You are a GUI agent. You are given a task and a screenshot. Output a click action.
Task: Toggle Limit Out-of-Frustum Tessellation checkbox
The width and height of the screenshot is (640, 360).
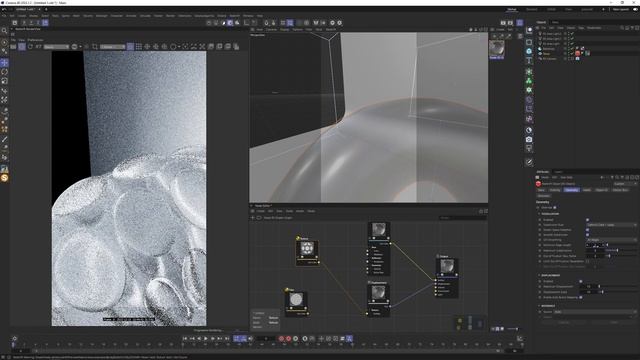[x=587, y=261]
